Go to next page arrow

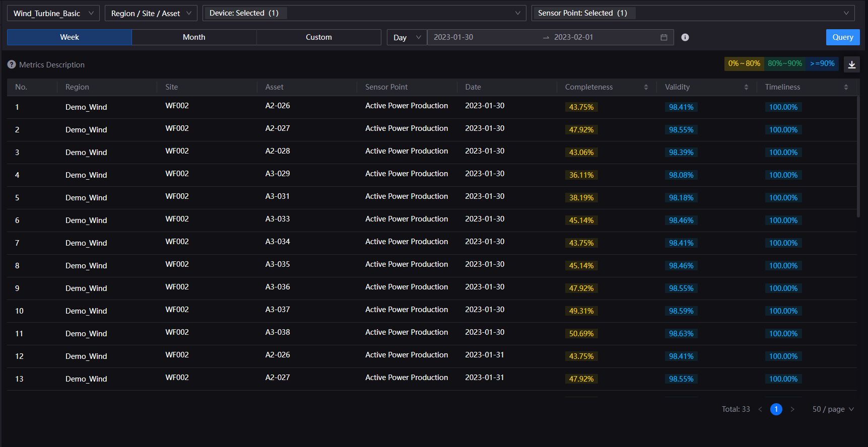click(792, 409)
